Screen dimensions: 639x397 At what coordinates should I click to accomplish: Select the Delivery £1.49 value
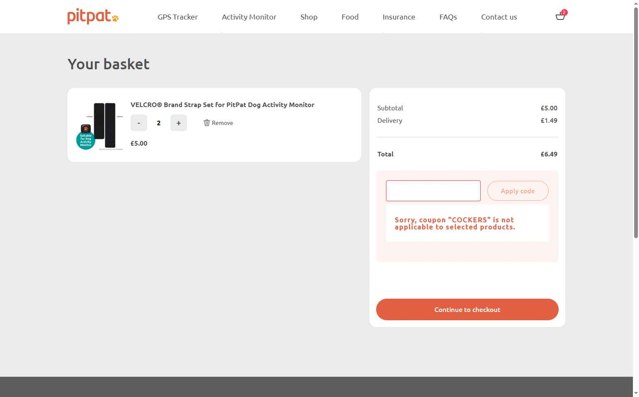click(549, 120)
